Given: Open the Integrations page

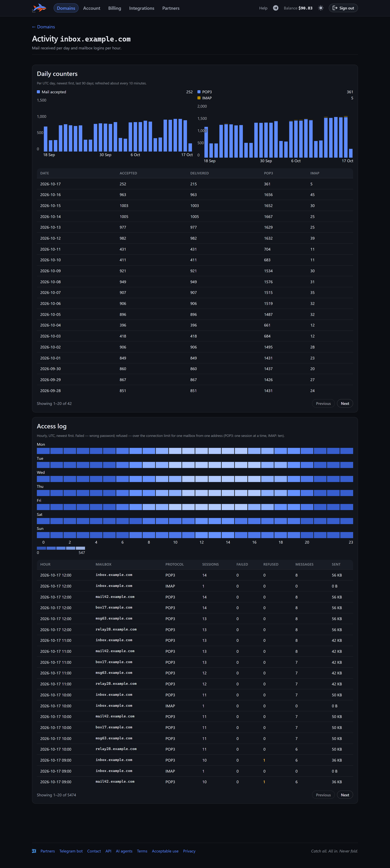Looking at the screenshot, I should pyautogui.click(x=142, y=8).
